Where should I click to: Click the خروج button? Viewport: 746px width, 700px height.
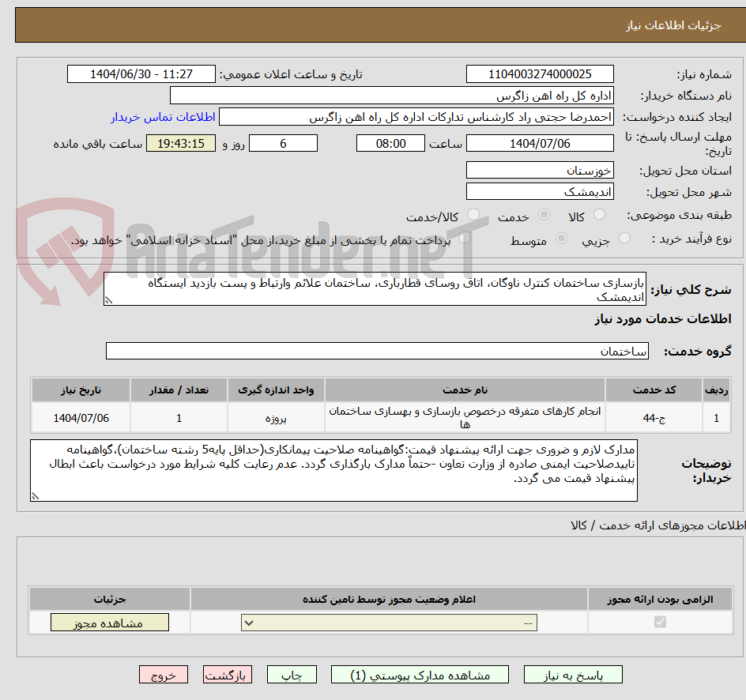pos(164,675)
